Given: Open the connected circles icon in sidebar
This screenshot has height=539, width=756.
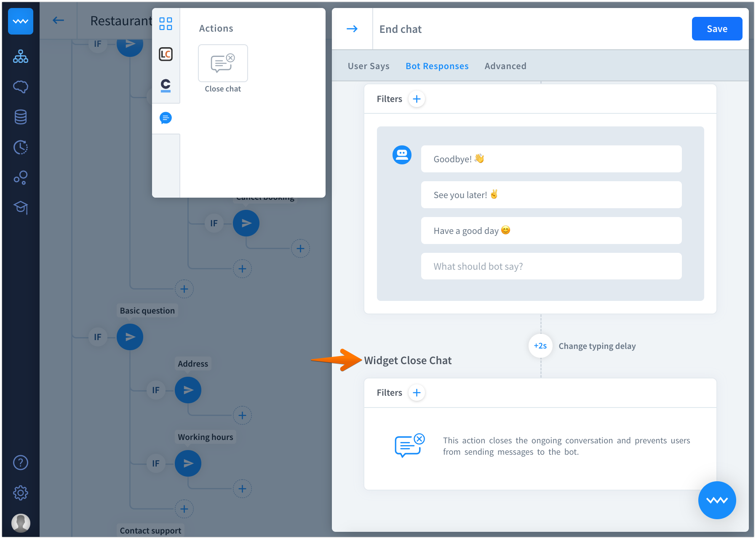Looking at the screenshot, I should (21, 178).
